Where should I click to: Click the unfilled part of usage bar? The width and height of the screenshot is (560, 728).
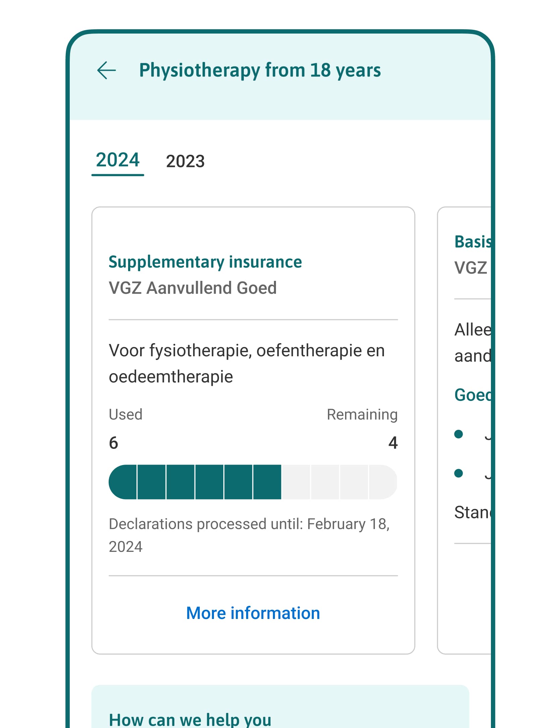coord(339,482)
